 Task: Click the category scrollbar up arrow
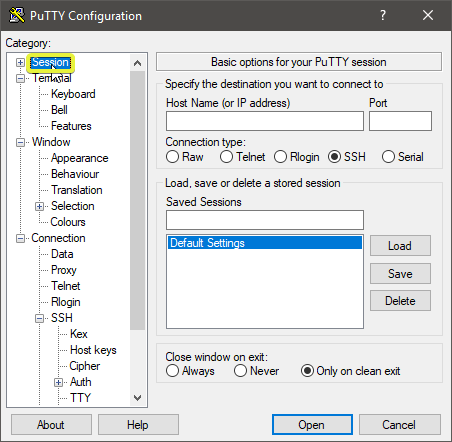coord(137,63)
